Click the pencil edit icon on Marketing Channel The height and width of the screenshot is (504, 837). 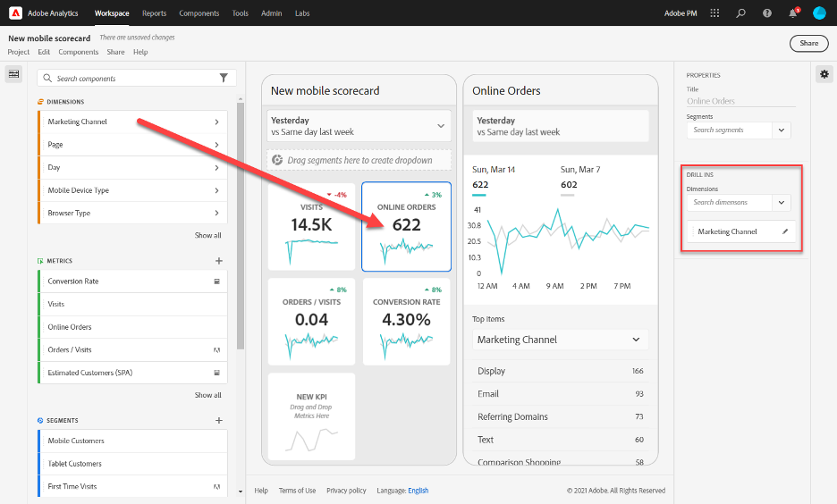click(x=785, y=231)
